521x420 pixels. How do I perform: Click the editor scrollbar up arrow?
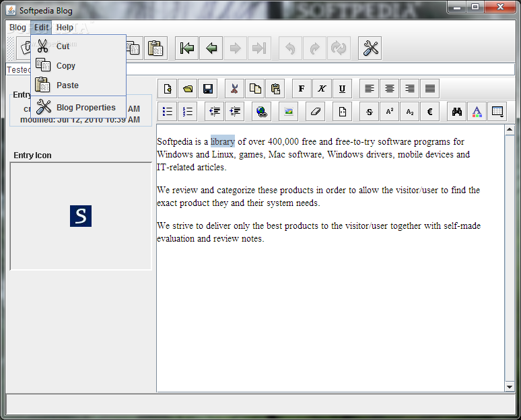pyautogui.click(x=510, y=130)
